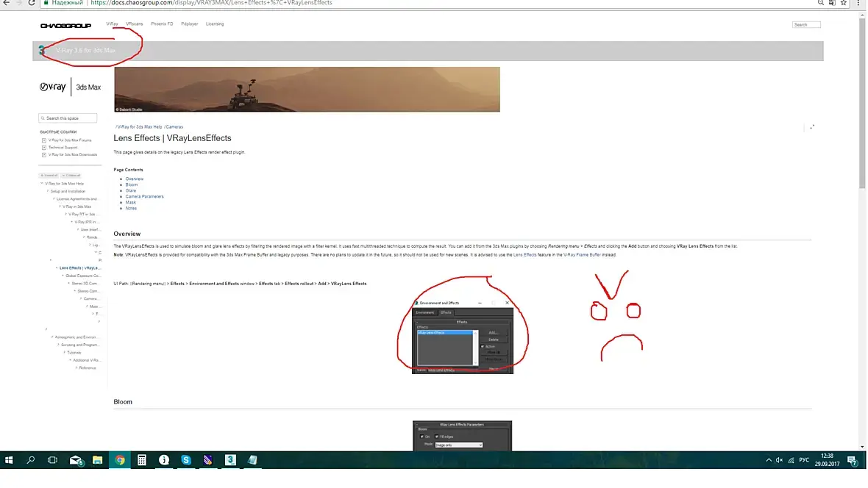Image resolution: width=868 pixels, height=488 pixels.
Task: Jump to Mask in Page Contents
Action: (131, 203)
